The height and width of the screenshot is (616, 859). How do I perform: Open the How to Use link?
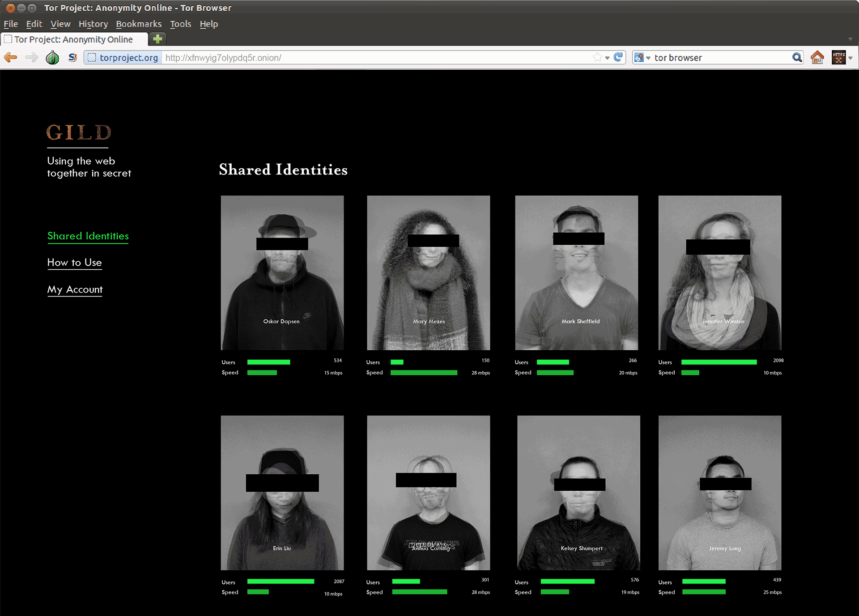pyautogui.click(x=75, y=263)
